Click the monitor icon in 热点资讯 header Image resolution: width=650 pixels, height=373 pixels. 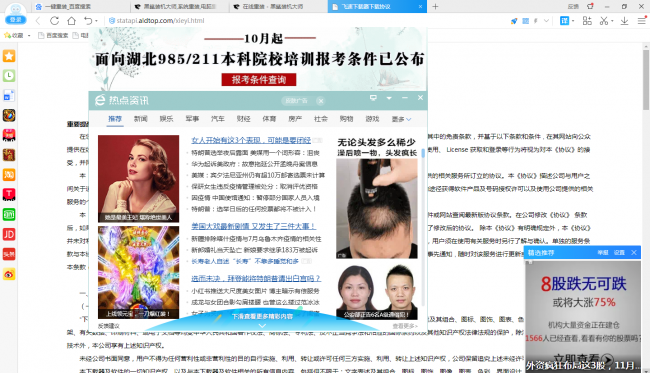[373, 98]
